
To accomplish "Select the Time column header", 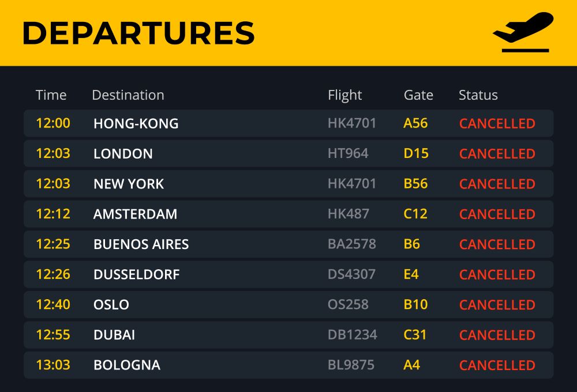I will pos(51,95).
